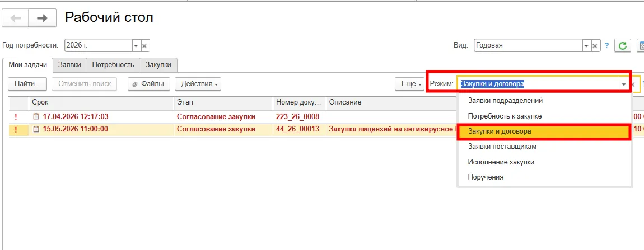This screenshot has width=644, height=250.
Task: Expand the Вид dropdown arrow
Action: pos(587,45)
